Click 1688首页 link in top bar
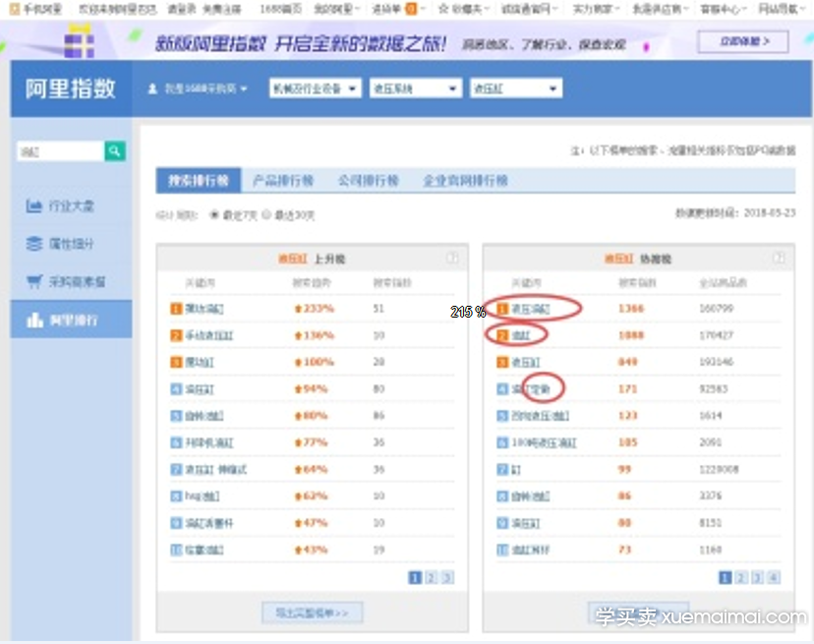 [281, 9]
